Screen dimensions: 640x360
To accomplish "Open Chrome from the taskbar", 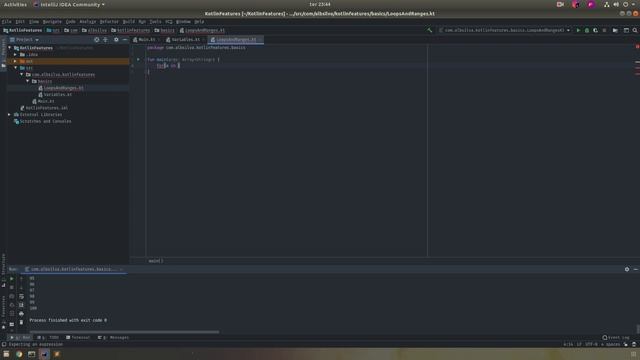I will click(x=19, y=354).
